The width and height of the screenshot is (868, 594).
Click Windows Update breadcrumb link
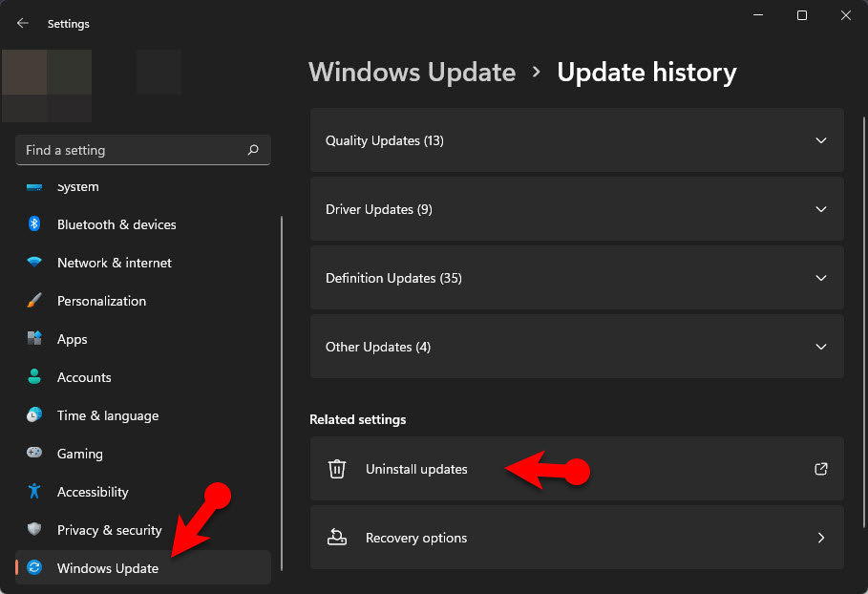(412, 72)
